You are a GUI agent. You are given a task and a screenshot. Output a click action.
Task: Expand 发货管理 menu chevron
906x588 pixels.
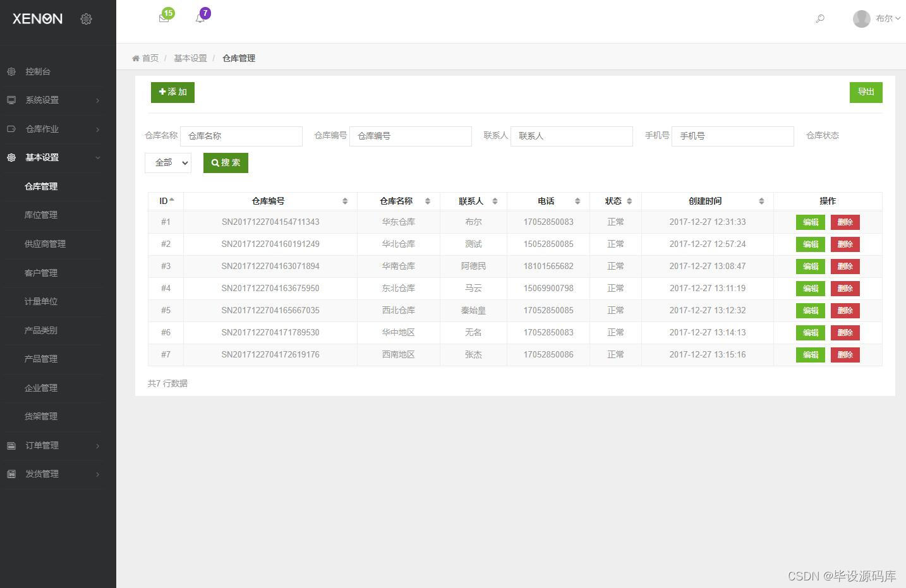[x=97, y=474]
